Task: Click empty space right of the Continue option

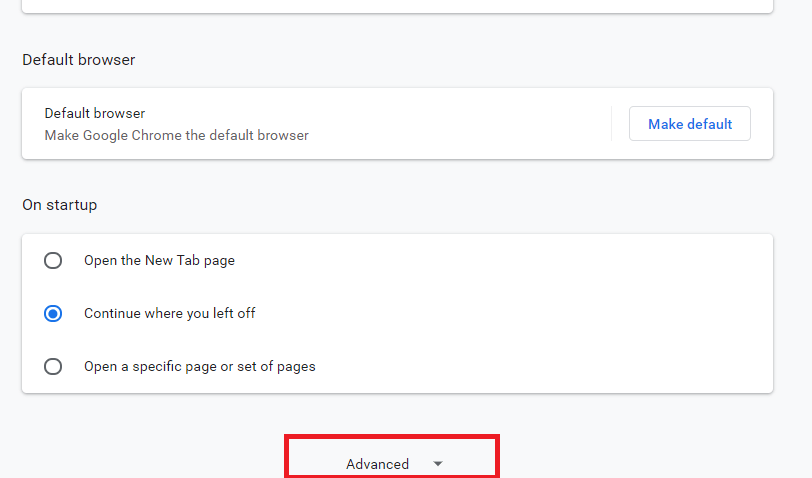Action: (x=550, y=313)
